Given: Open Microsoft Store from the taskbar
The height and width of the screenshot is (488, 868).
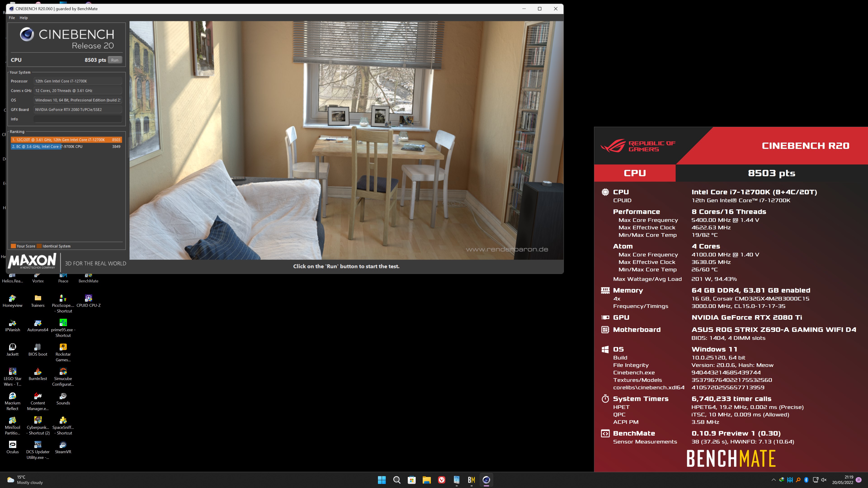Looking at the screenshot, I should point(412,480).
